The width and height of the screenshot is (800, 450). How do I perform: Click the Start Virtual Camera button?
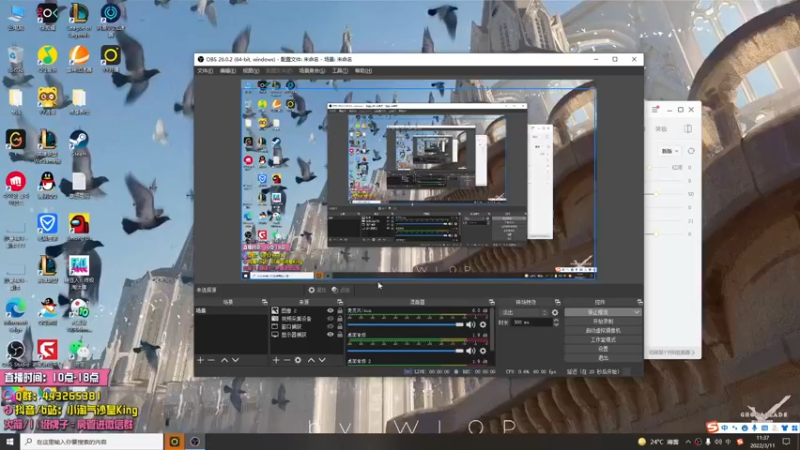(603, 331)
